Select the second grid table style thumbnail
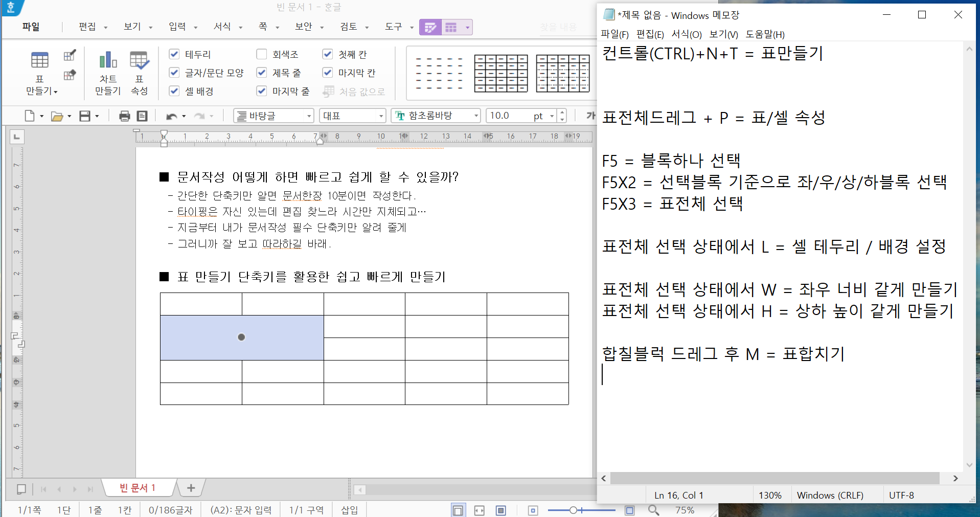The width and height of the screenshot is (980, 517). (x=501, y=74)
